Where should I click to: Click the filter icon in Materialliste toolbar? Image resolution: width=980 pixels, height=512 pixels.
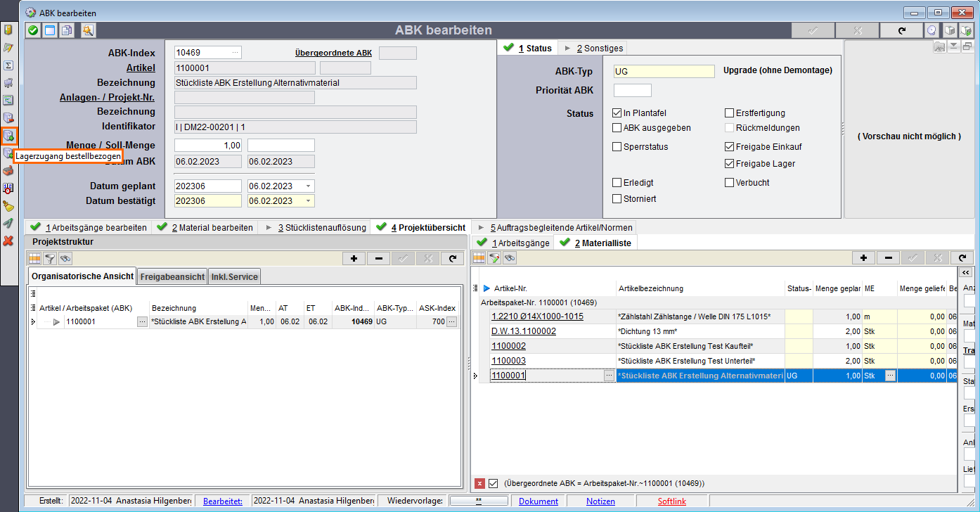[494, 258]
